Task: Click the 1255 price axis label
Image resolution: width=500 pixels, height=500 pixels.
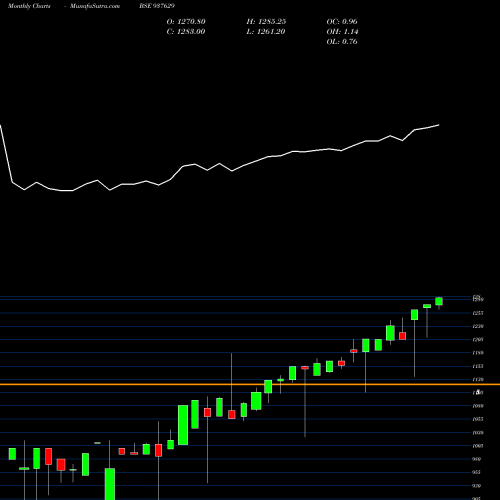Action: [478, 313]
